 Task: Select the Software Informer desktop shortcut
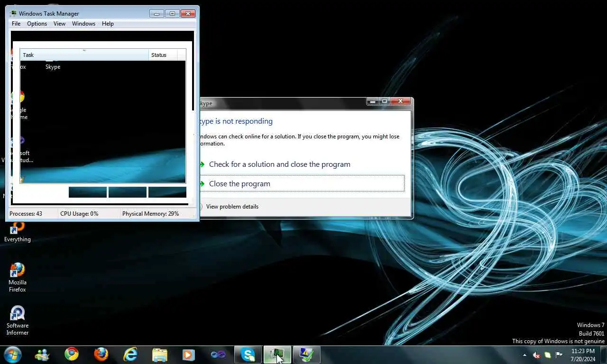point(18,320)
